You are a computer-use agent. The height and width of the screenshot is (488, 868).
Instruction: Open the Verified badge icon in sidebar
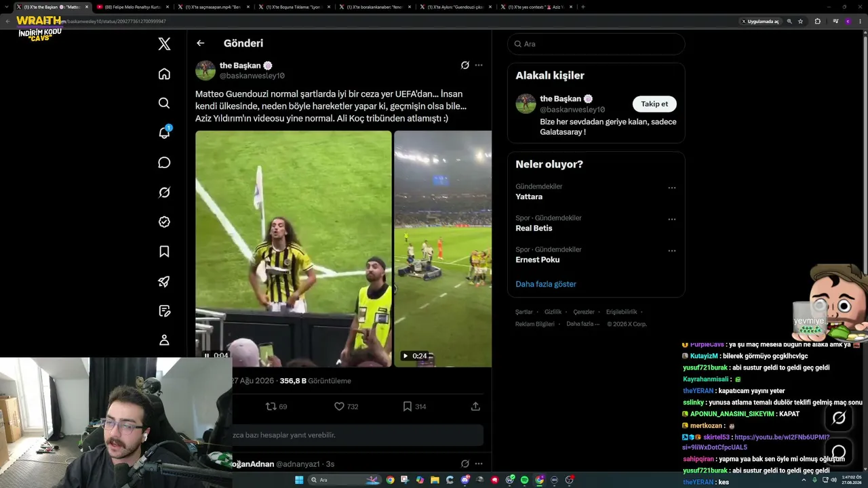164,222
